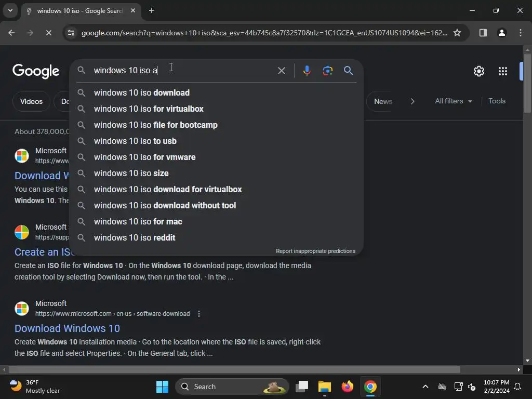The height and width of the screenshot is (399, 532).
Task: Click the Chrome address bar URL
Action: tap(264, 33)
